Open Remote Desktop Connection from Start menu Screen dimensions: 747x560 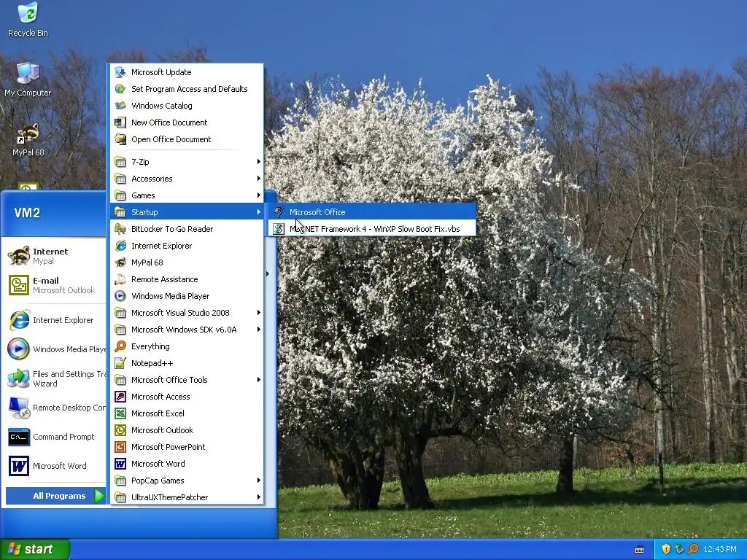[54, 408]
